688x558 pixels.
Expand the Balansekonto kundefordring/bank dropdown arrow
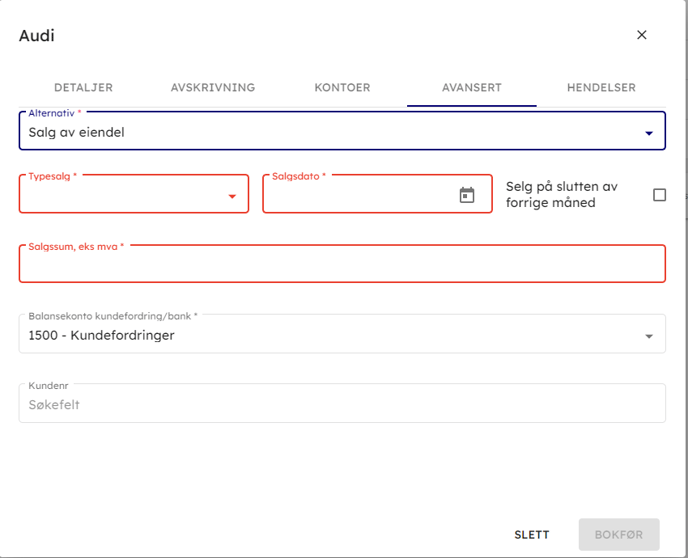point(649,336)
